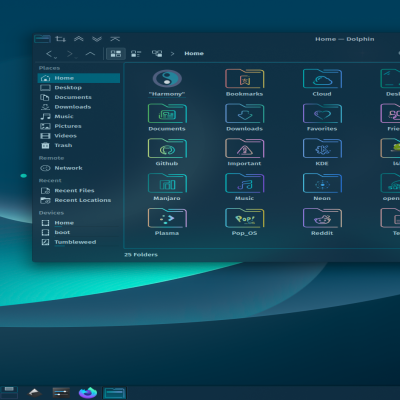The image size is (400, 400).
Task: Open the sliders settings app in taskbar
Action: point(61,393)
